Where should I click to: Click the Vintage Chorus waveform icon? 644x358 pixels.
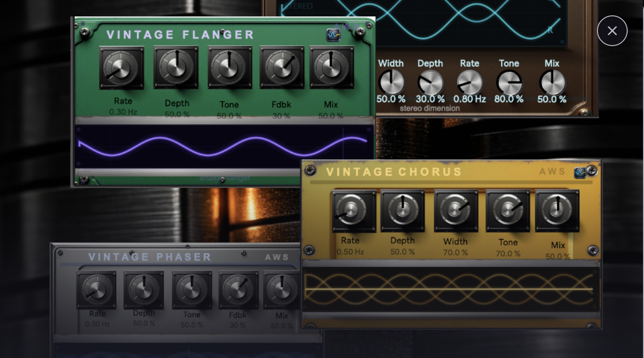(580, 173)
